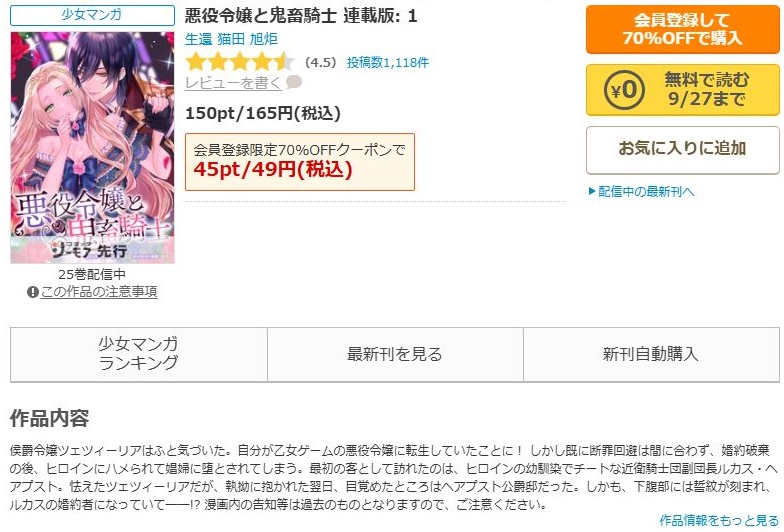Viewport: 784px width, 532px height.
Task: Click レビューを書く link
Action: click(234, 82)
